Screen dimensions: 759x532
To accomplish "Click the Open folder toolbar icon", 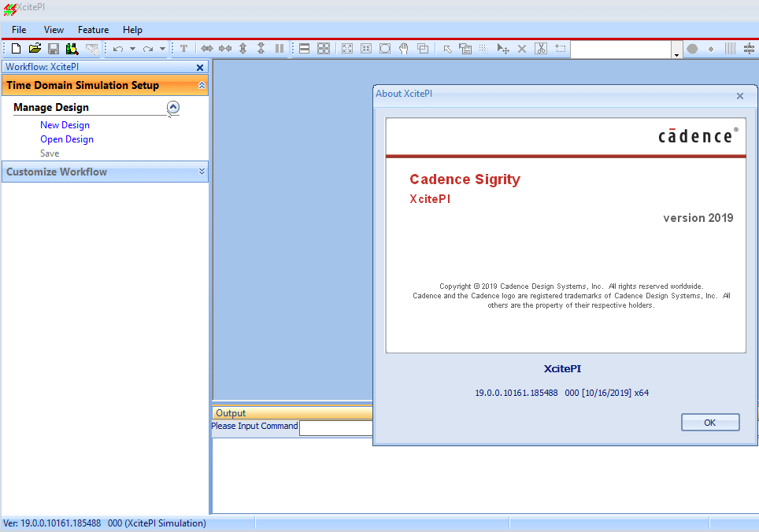I will [x=35, y=49].
